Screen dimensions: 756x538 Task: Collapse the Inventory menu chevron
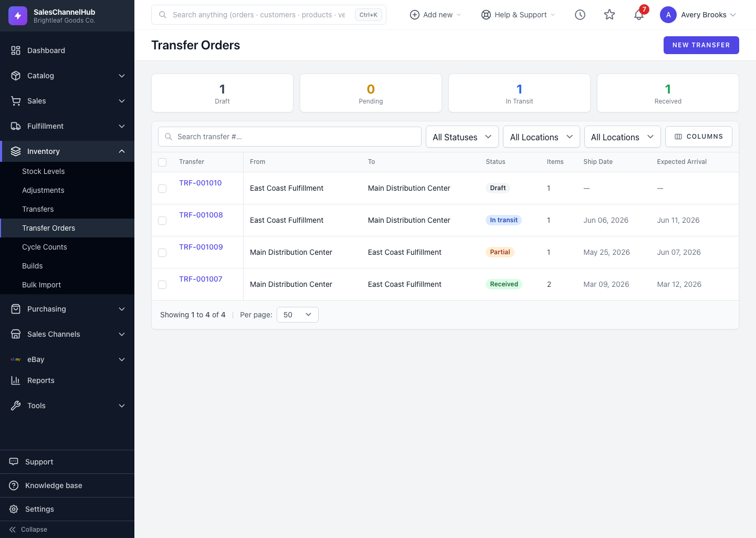[122, 151]
